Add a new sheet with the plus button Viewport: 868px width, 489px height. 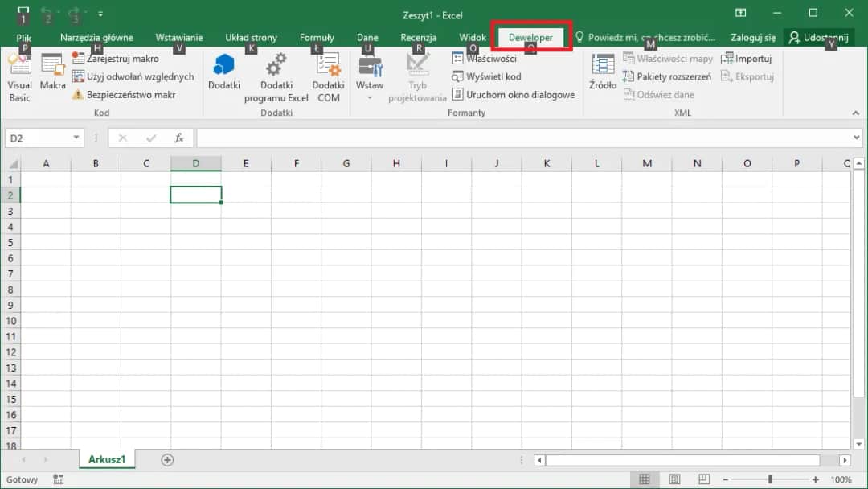pyautogui.click(x=167, y=459)
